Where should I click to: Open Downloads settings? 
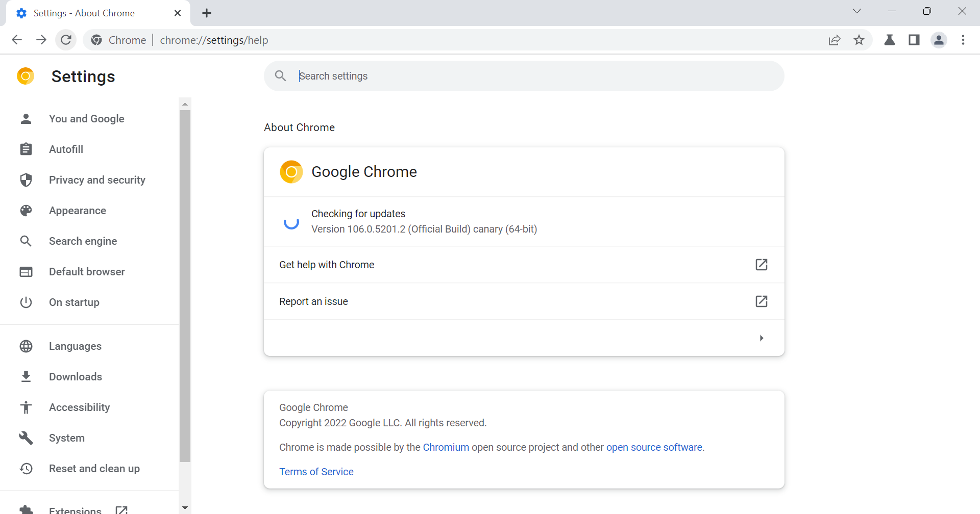click(x=76, y=377)
